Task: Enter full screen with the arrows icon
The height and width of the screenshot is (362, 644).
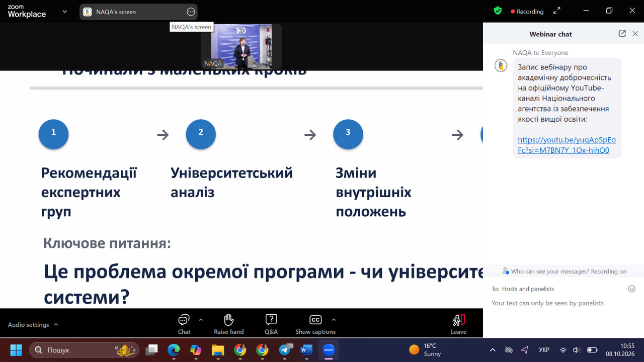Action: click(556, 11)
